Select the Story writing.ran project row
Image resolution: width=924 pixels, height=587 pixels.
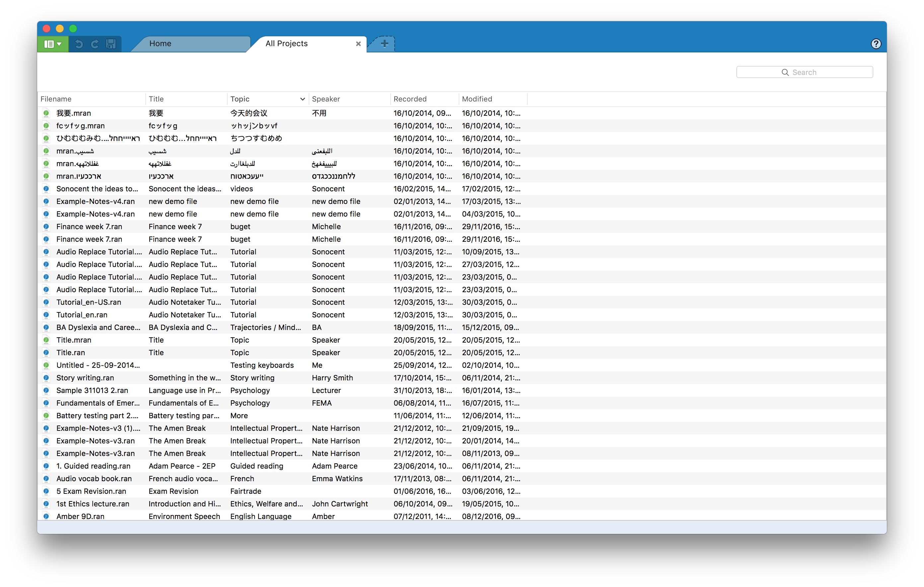point(85,378)
